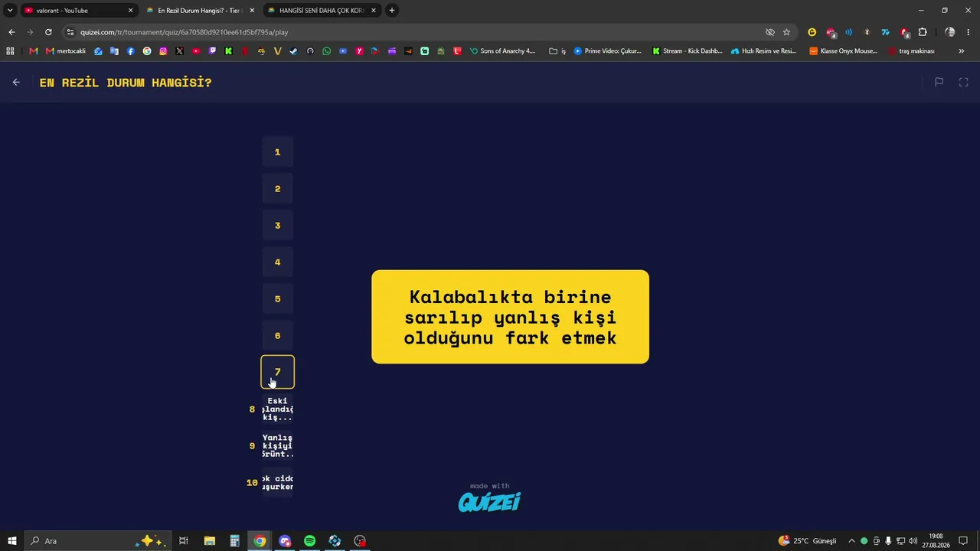Open the Google Translate bookmark icon
The width and height of the screenshot is (980, 551).
click(114, 51)
